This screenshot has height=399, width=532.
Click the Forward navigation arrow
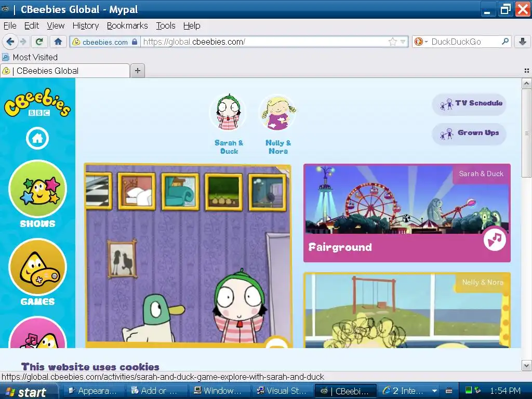(x=23, y=42)
